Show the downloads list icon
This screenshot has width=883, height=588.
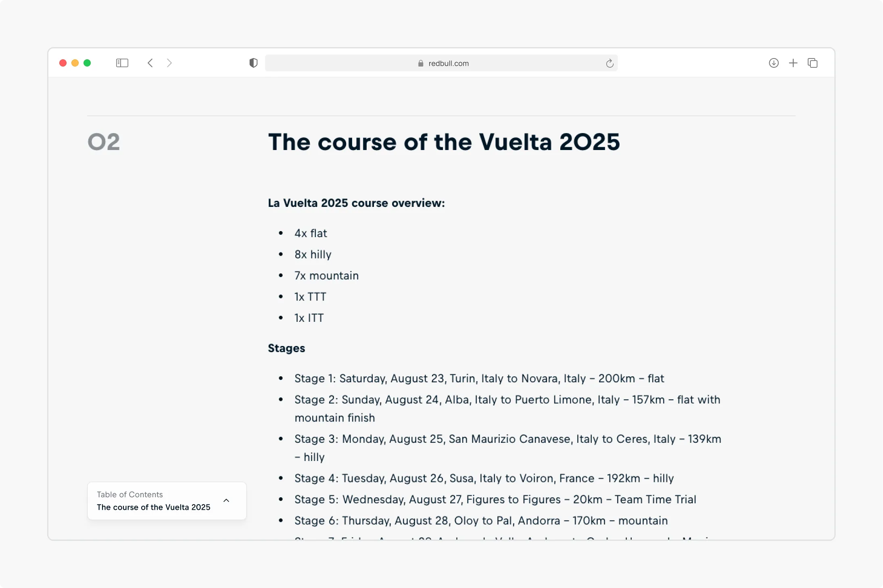click(773, 63)
